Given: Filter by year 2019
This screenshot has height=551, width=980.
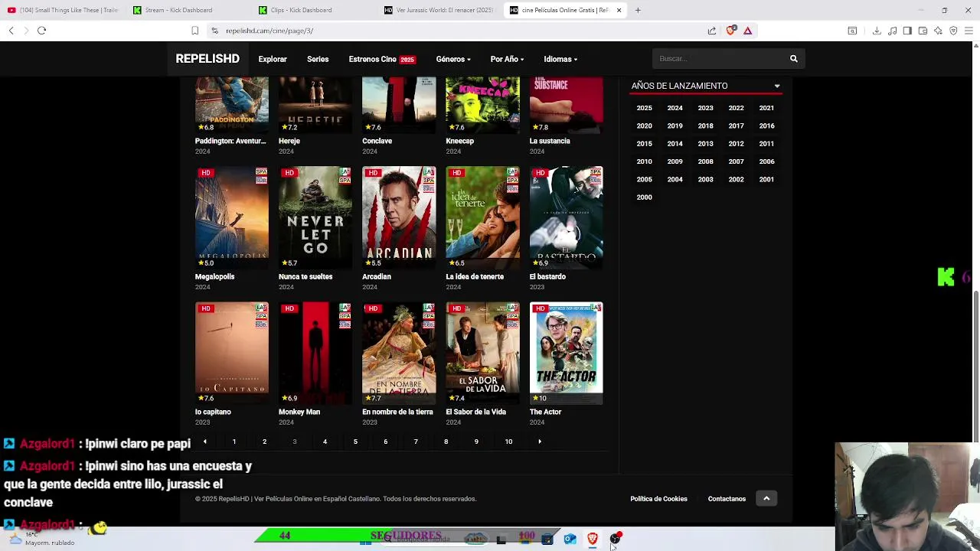Looking at the screenshot, I should click(x=675, y=126).
